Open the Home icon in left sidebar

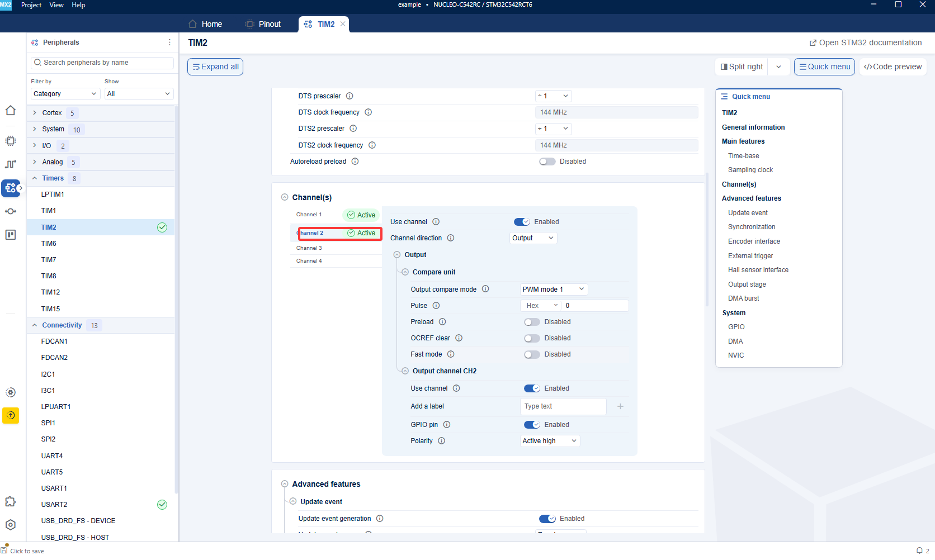(11, 111)
